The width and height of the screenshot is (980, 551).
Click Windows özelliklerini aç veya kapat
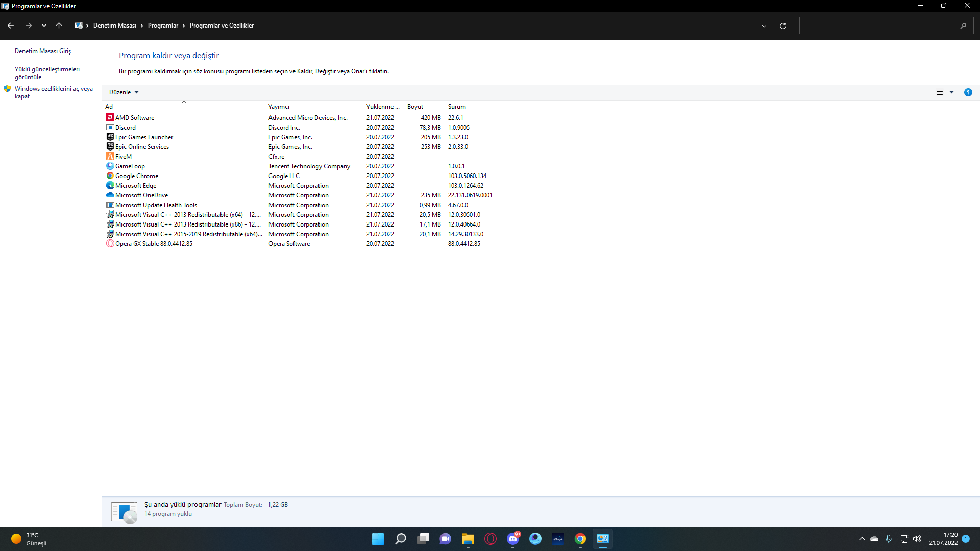pyautogui.click(x=53, y=92)
